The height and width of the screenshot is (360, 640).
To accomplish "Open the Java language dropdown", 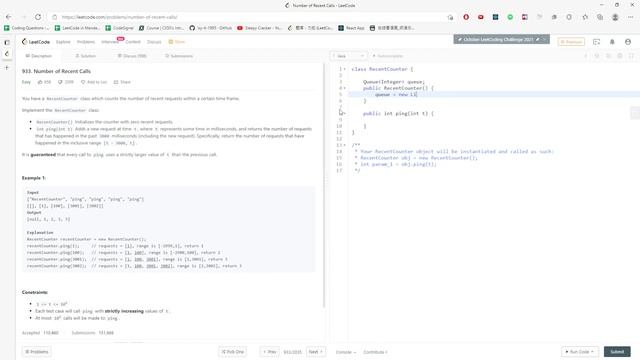I will [349, 56].
